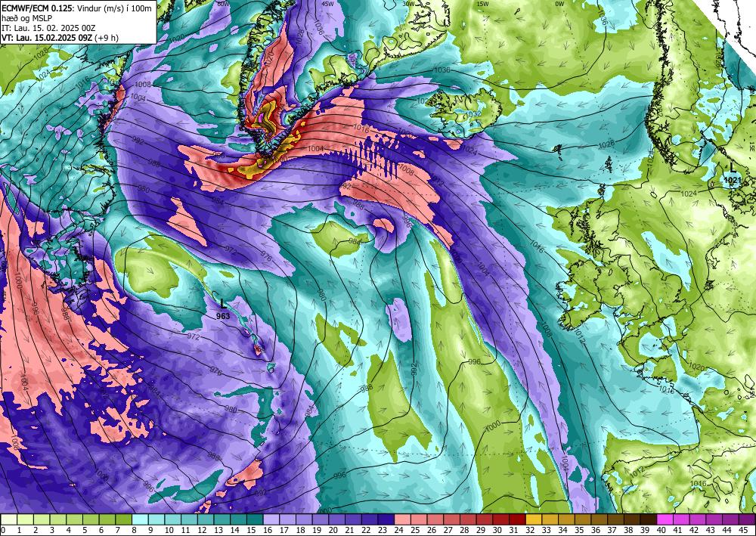Select the dark teal swatch above 15
The image size is (756, 536).
click(x=255, y=519)
